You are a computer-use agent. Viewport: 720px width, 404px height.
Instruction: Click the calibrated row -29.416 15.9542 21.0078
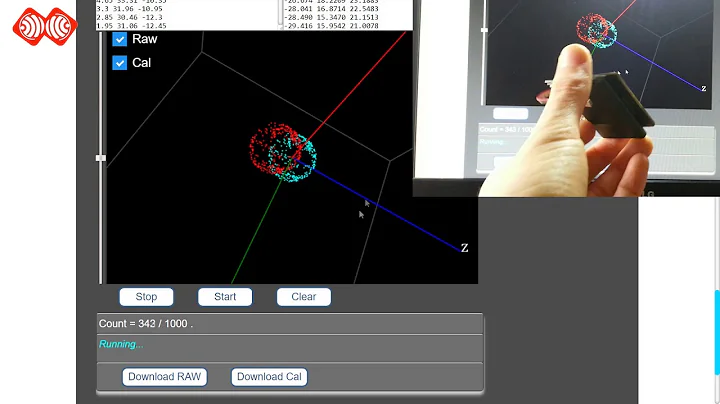click(x=332, y=26)
